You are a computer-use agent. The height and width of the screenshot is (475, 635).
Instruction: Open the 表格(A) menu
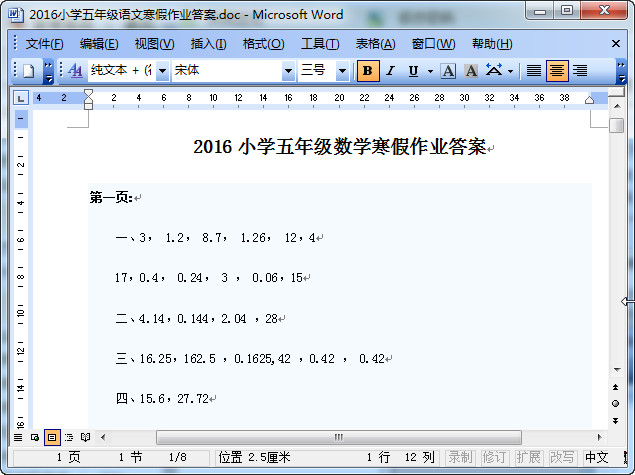[x=375, y=44]
